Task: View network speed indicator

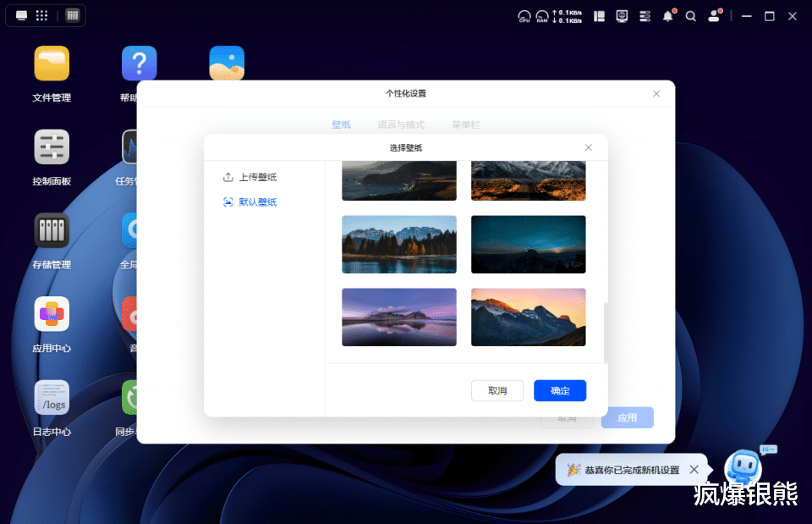Action: 567,17
